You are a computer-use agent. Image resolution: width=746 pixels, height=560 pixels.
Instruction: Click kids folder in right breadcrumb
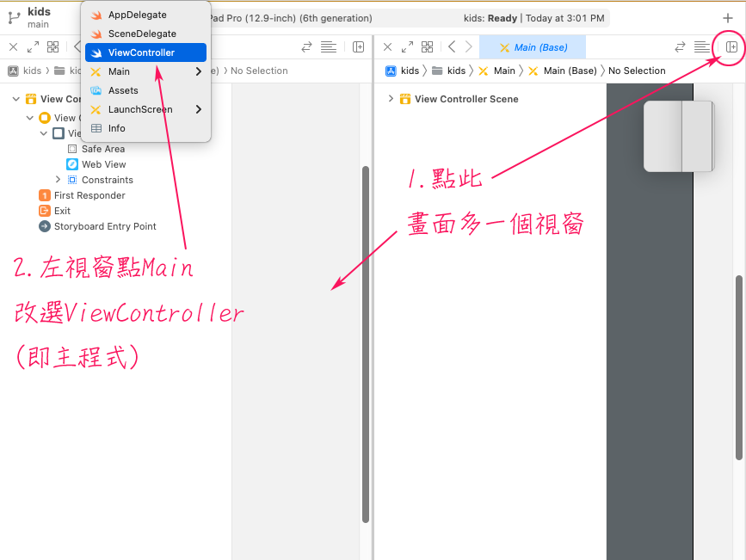[448, 71]
